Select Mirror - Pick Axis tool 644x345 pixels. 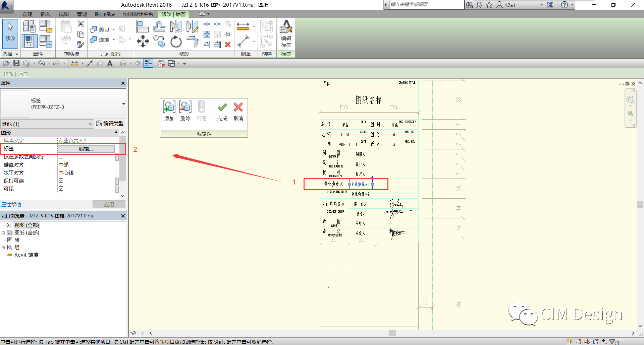tap(176, 26)
